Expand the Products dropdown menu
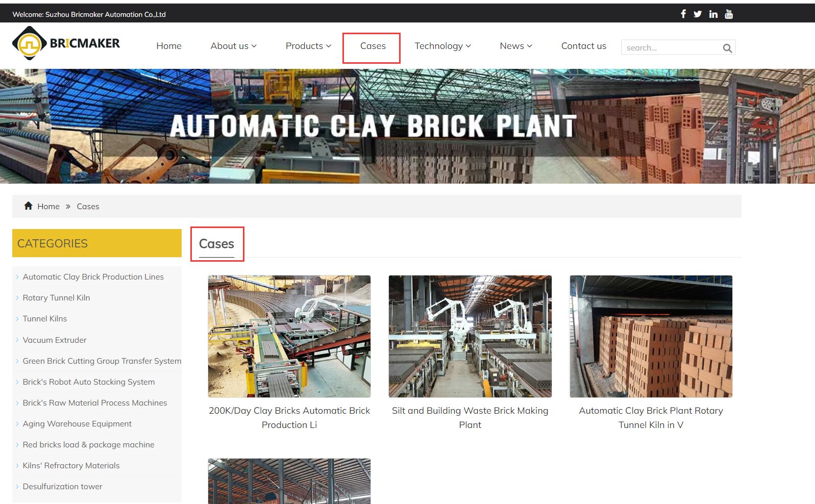The height and width of the screenshot is (504, 815). coord(308,46)
